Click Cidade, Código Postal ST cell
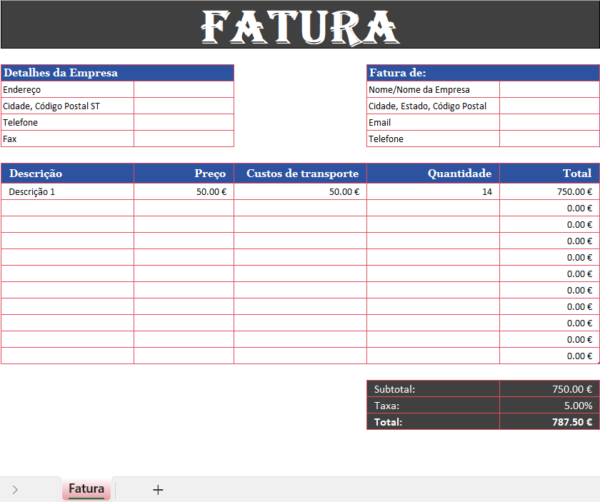Screen dimensions: 600x502 coord(68,106)
